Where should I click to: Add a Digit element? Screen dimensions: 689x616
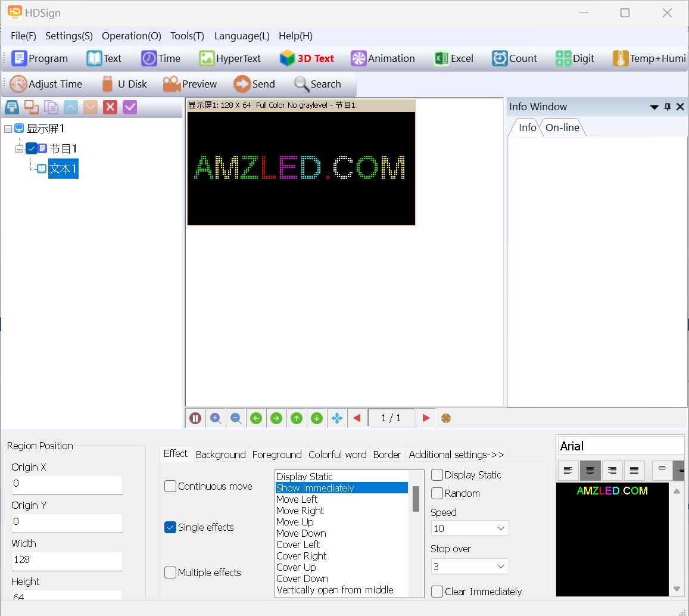pyautogui.click(x=575, y=58)
